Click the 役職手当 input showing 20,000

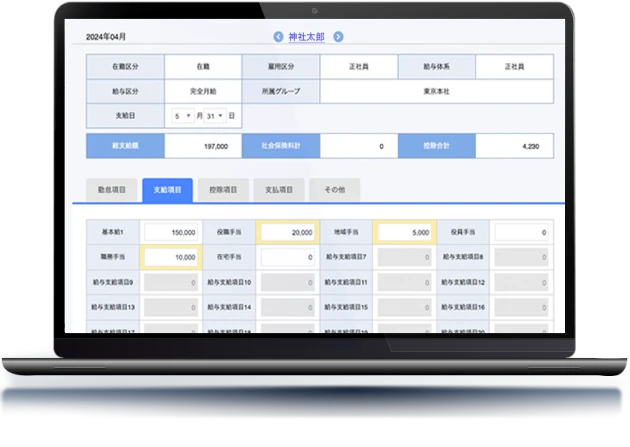click(x=288, y=232)
